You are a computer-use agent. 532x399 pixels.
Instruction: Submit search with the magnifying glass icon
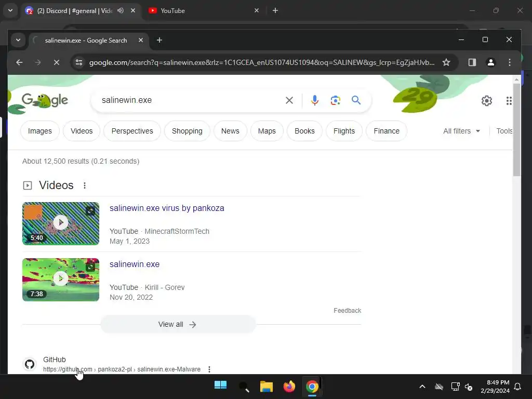click(356, 100)
